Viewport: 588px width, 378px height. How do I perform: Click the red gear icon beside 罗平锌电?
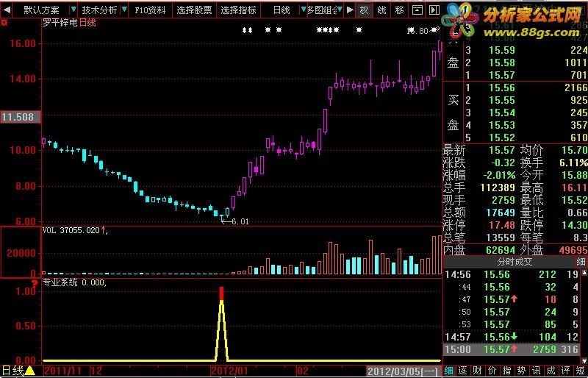click(x=4, y=23)
